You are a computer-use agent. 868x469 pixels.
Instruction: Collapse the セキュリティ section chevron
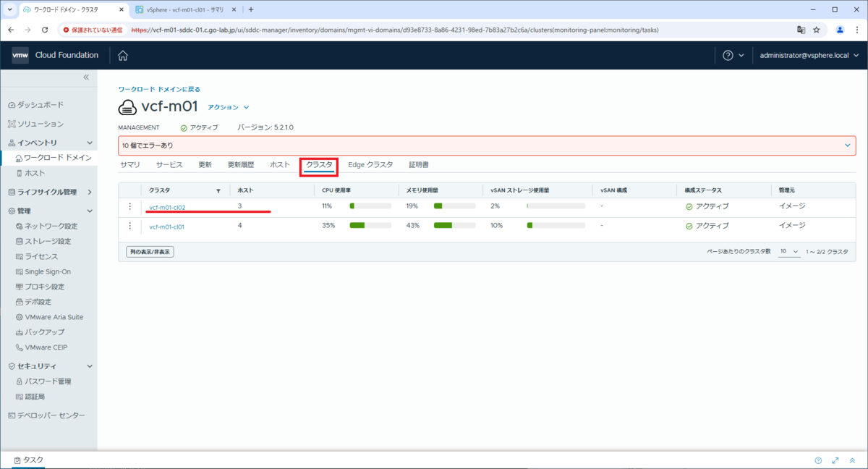[90, 366]
